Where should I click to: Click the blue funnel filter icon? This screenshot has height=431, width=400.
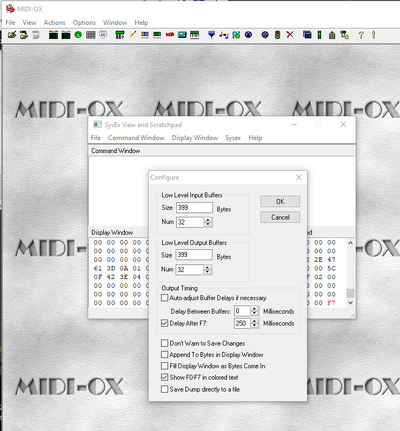point(211,35)
